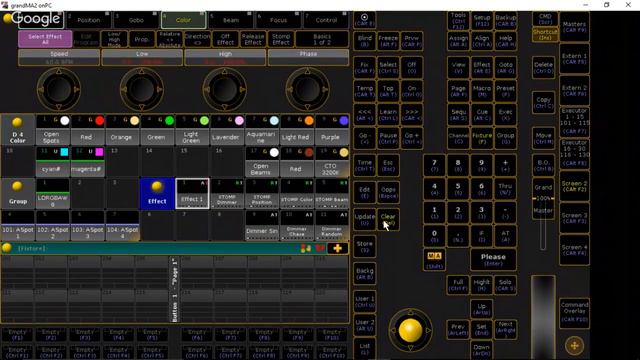
Task: Click the B.O. blackout key
Action: (x=543, y=165)
